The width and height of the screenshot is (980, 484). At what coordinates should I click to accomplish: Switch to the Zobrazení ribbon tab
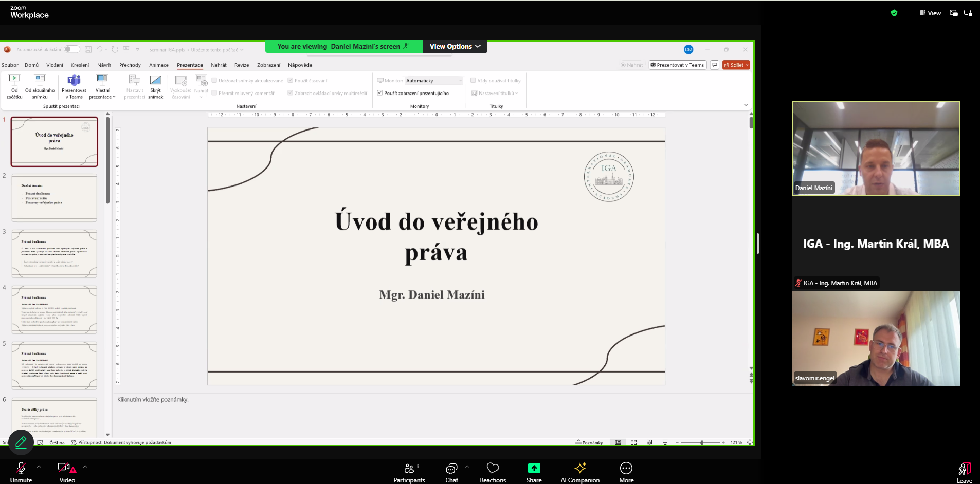[x=268, y=65]
